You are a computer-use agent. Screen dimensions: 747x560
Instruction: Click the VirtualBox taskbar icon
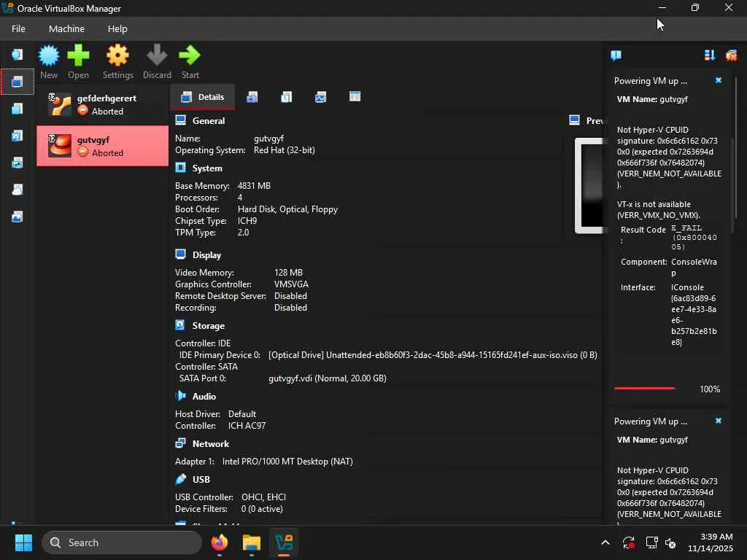[284, 542]
